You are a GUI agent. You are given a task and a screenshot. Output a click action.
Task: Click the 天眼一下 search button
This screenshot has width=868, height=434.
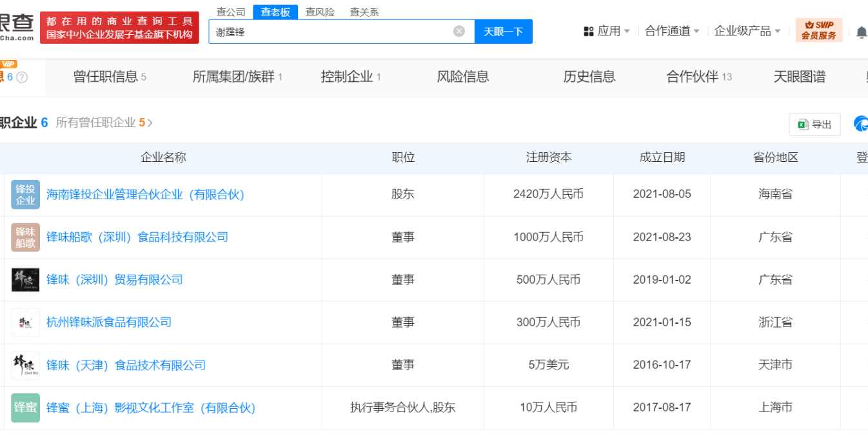point(504,31)
